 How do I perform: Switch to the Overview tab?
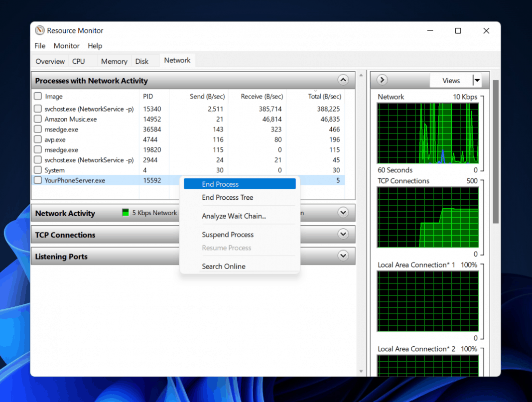pos(49,61)
